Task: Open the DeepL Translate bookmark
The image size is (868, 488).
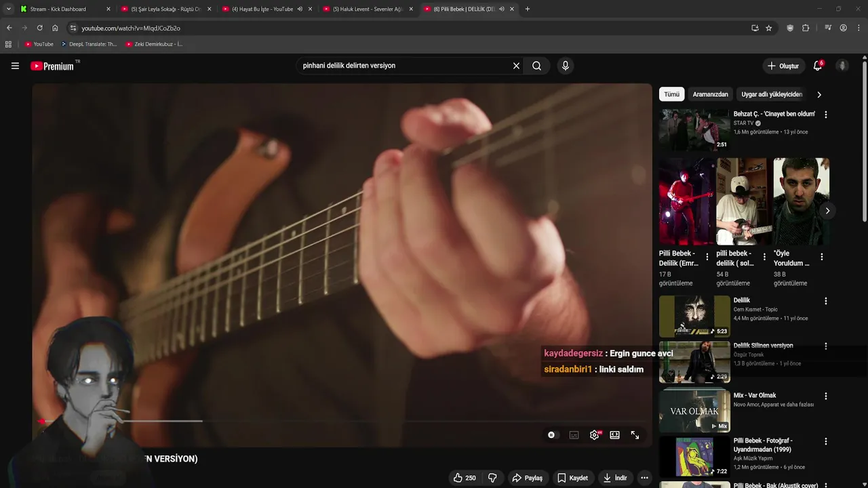Action: (x=89, y=44)
